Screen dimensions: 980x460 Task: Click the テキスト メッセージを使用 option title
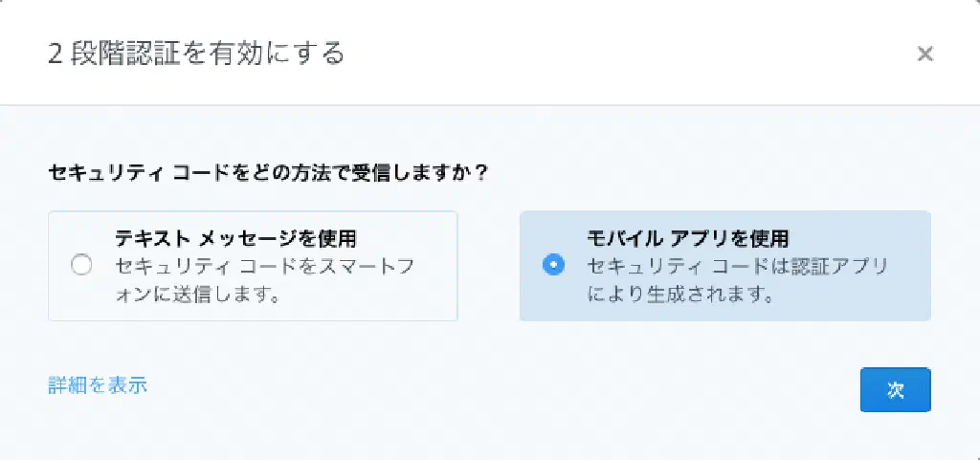tap(242, 238)
